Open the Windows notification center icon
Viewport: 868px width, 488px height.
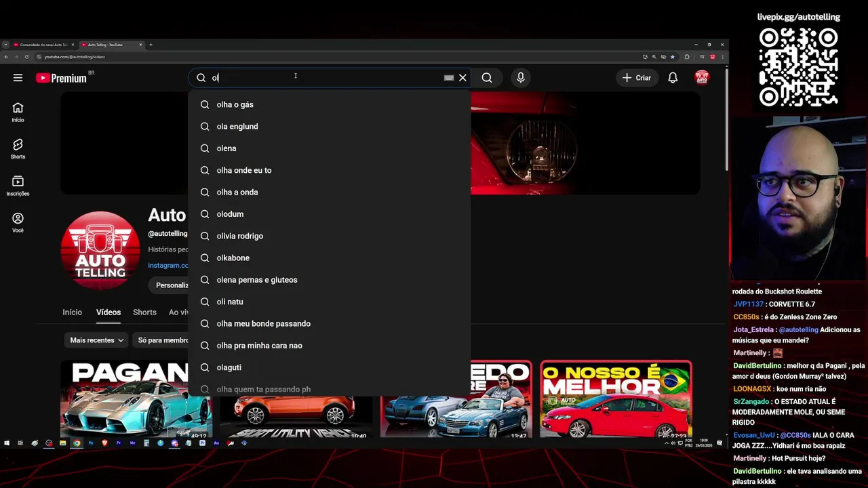point(719,443)
